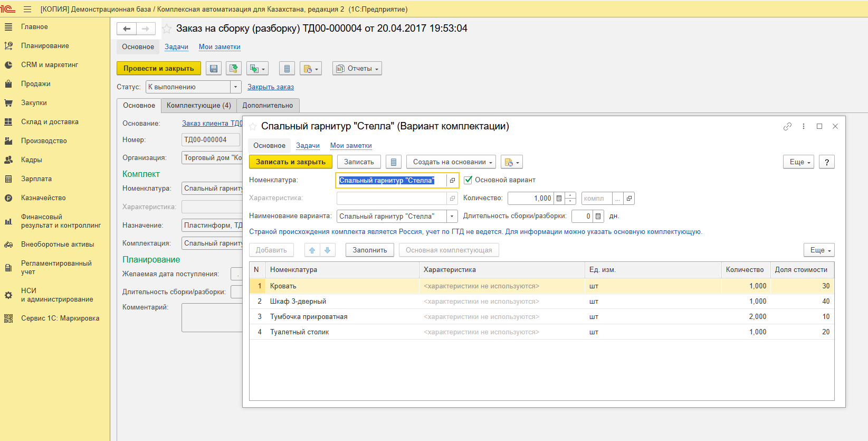Open the main hamburger menu

coord(27,9)
